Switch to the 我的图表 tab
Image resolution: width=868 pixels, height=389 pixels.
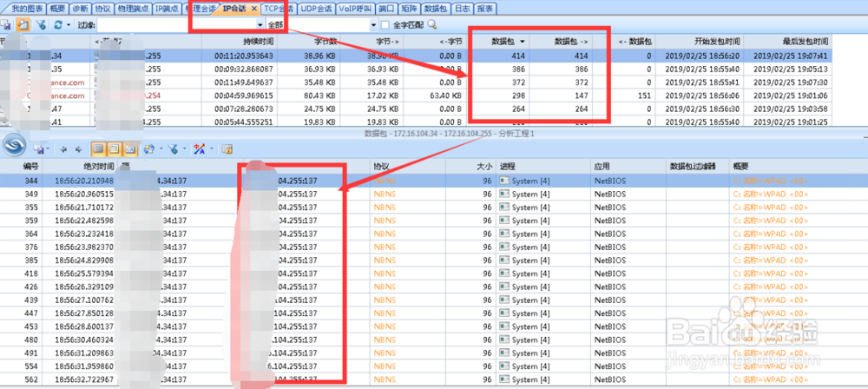(26, 9)
